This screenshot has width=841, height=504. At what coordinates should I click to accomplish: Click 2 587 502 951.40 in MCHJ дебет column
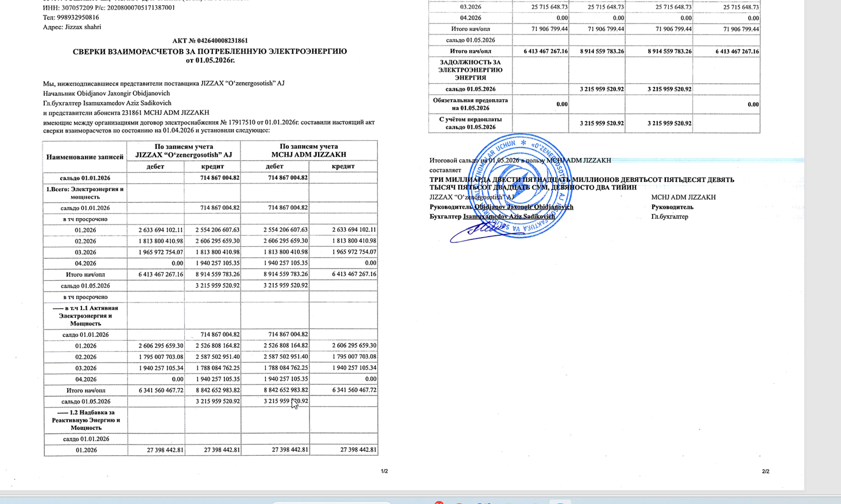[286, 357]
